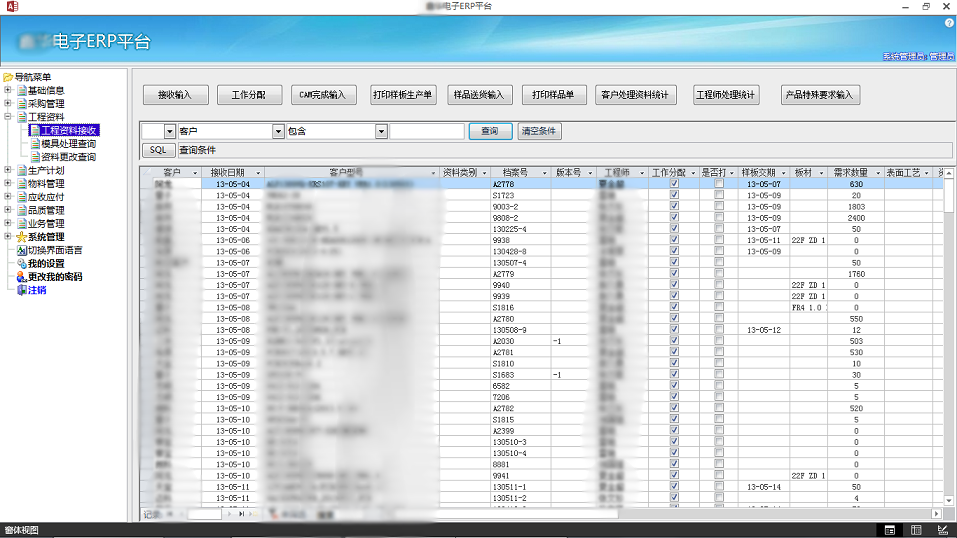
Task: Open 业务管理 tree item
Action: click(46, 224)
